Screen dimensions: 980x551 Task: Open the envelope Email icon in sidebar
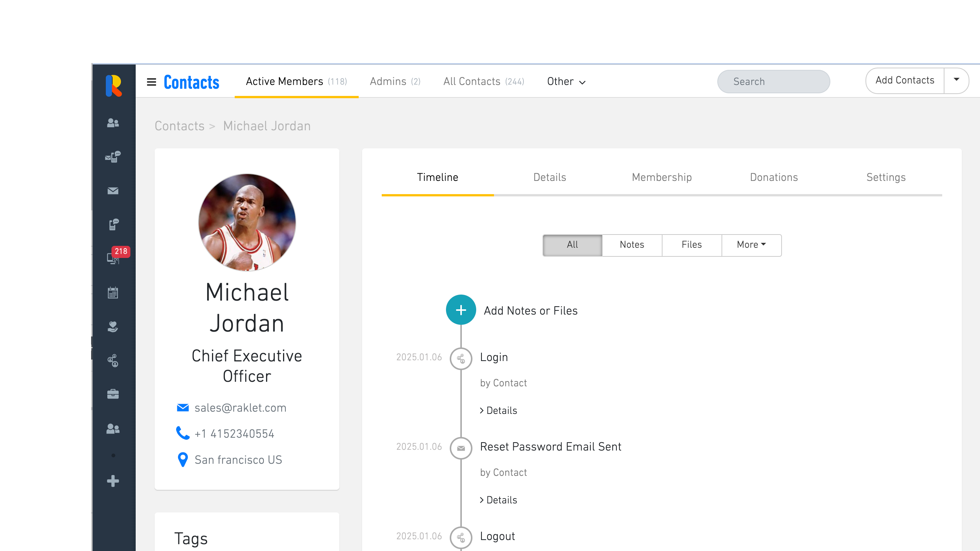coord(113,191)
